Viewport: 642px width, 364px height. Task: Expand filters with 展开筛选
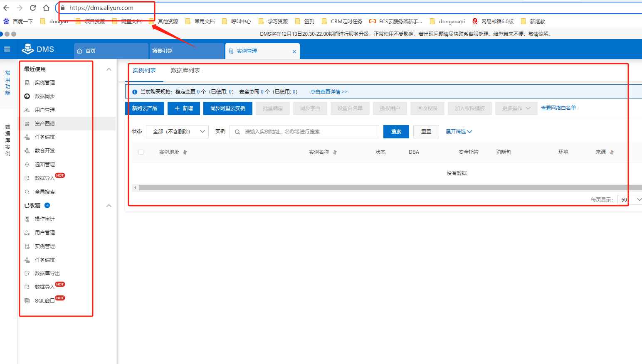tap(459, 132)
